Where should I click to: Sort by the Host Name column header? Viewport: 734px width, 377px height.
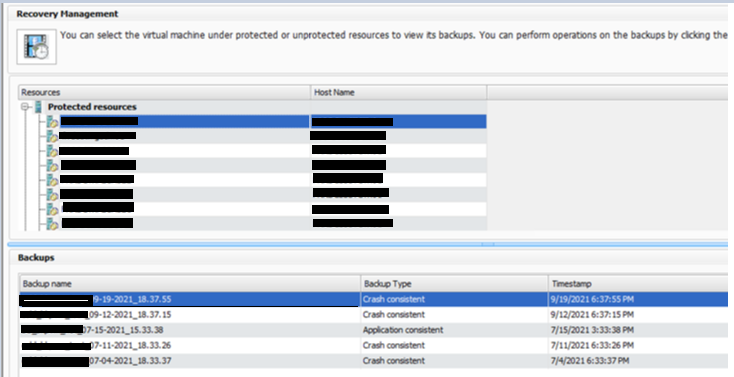coord(399,92)
